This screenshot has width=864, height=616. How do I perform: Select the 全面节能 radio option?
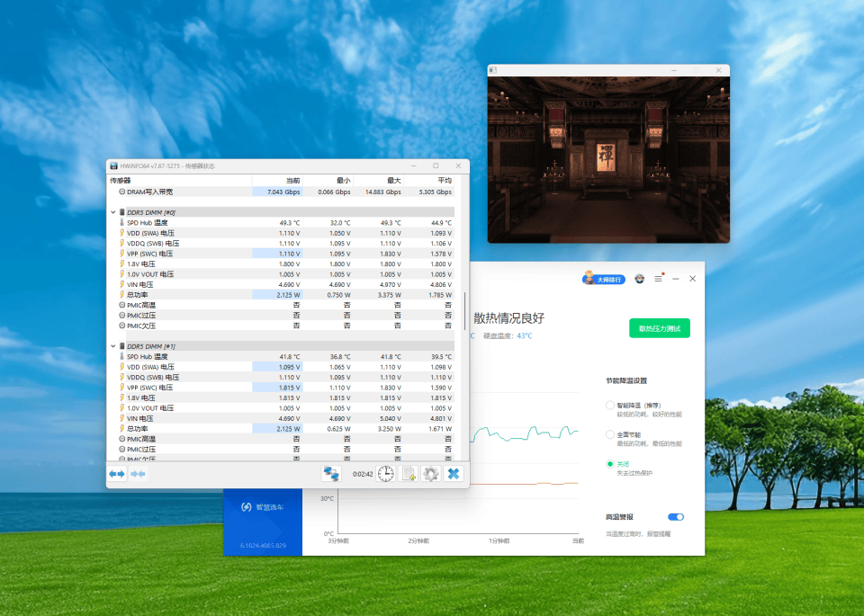click(x=610, y=434)
